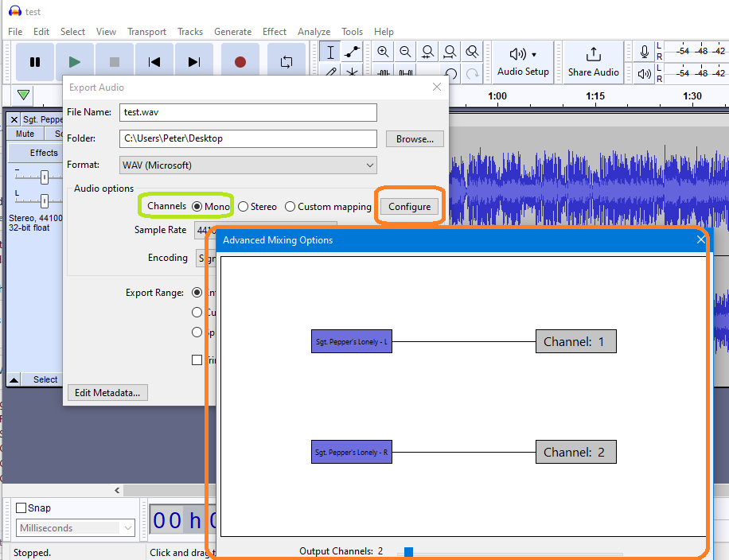Switch to the Draw tool

coord(331,73)
